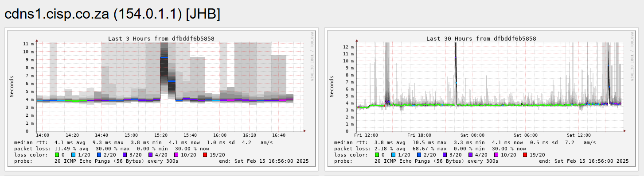Click the end timestamp in 30 Hours graph
644x176 pixels.
584,161
